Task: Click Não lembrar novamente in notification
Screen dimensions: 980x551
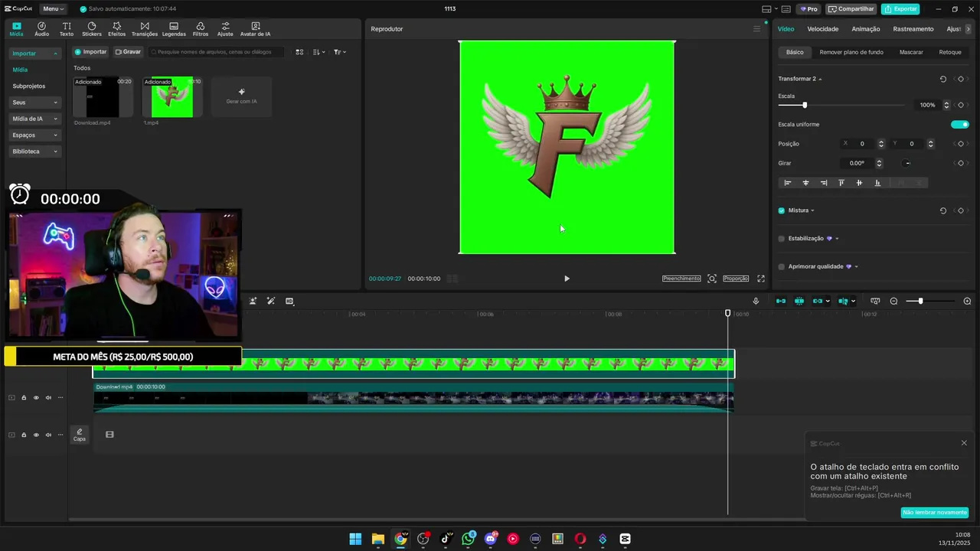Action: pyautogui.click(x=935, y=512)
